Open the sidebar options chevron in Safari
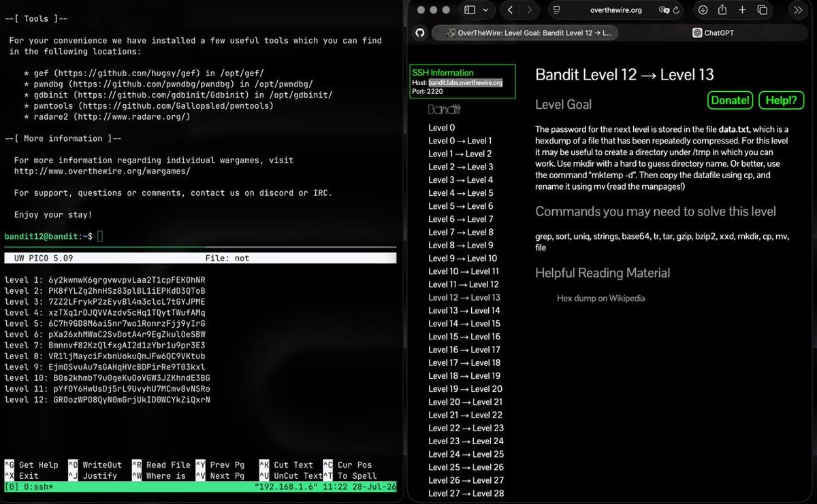Viewport: 817px width, 504px height. click(485, 10)
